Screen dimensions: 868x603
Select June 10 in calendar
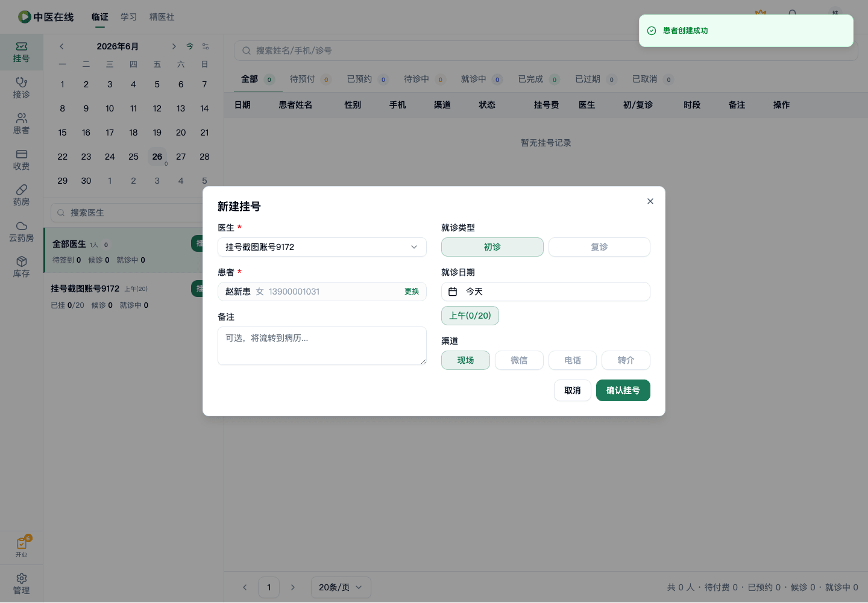click(110, 108)
